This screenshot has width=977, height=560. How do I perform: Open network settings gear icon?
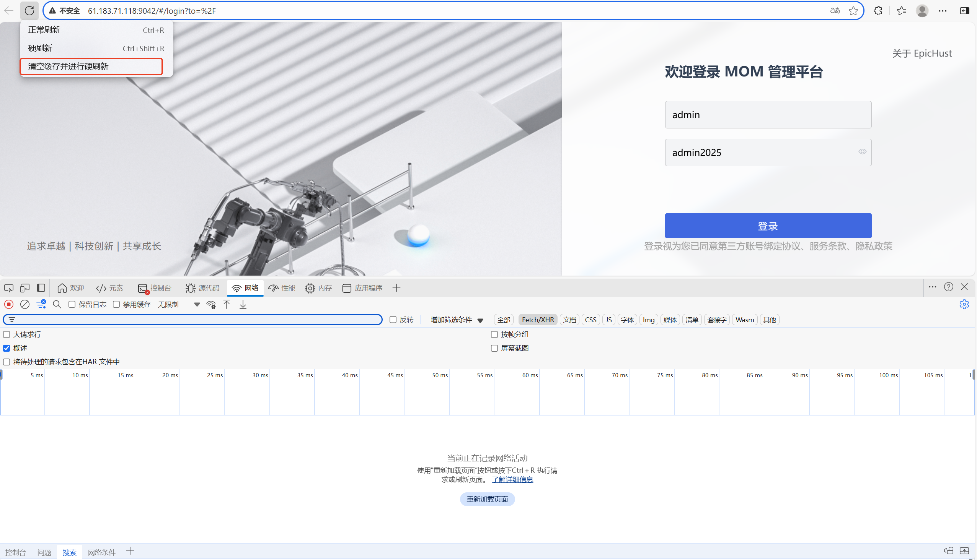pyautogui.click(x=964, y=305)
